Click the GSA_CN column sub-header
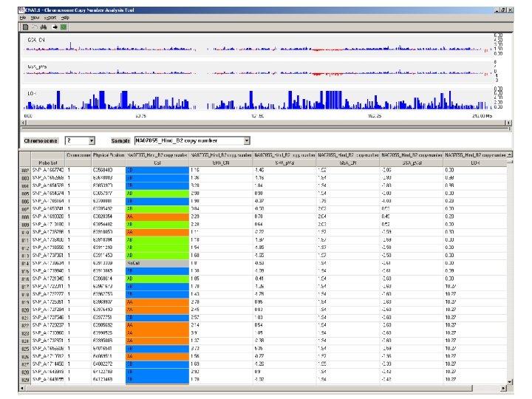 (x=348, y=163)
